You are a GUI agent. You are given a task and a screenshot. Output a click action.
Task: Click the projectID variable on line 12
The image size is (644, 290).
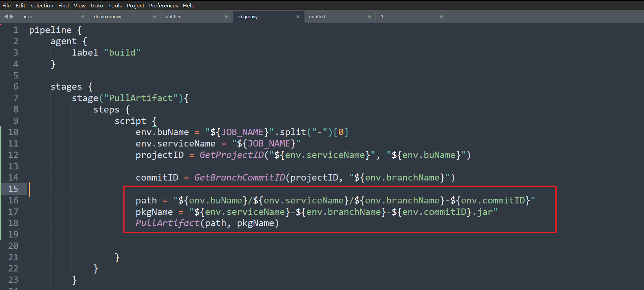160,155
